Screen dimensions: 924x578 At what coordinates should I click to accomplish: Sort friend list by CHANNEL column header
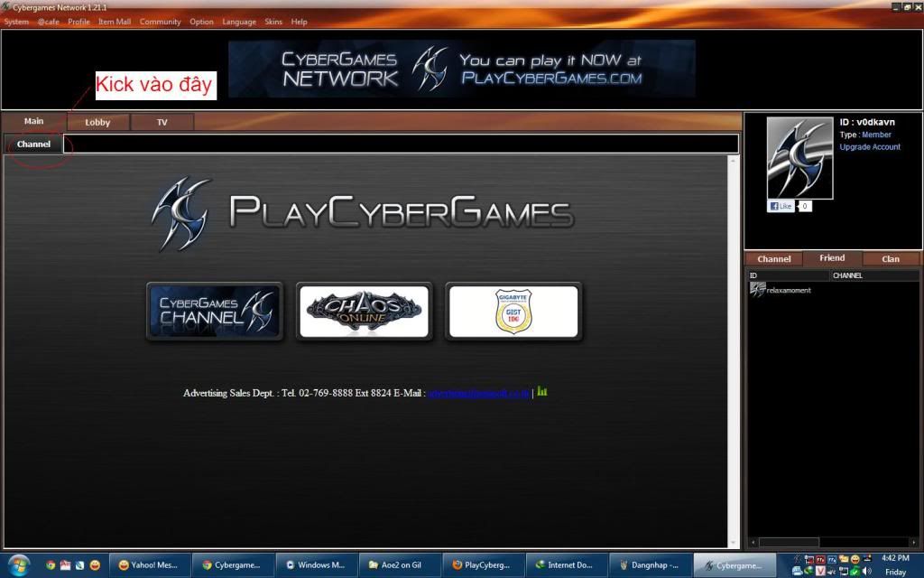874,275
